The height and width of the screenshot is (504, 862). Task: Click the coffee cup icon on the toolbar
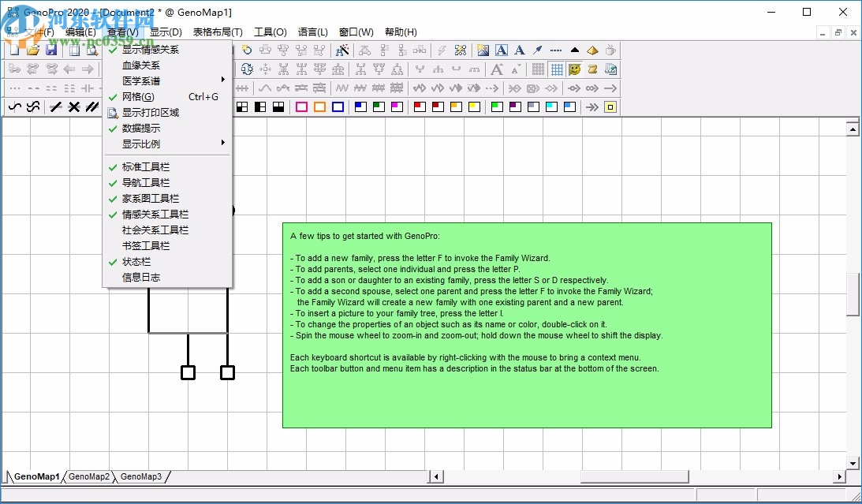click(x=609, y=50)
